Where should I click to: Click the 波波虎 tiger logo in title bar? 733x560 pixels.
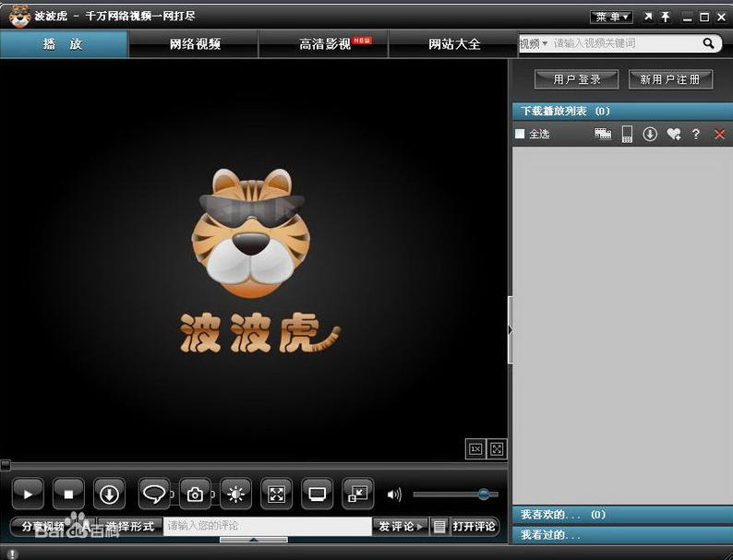click(19, 17)
